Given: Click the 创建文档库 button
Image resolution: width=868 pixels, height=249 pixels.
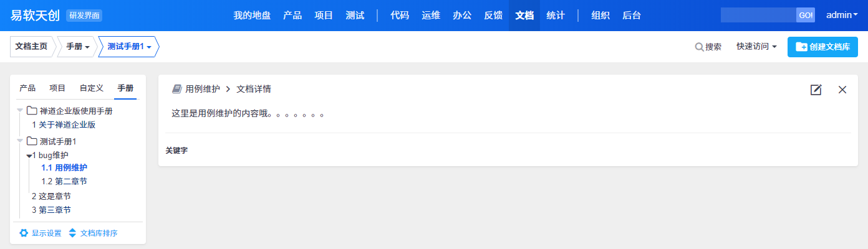Looking at the screenshot, I should point(822,47).
